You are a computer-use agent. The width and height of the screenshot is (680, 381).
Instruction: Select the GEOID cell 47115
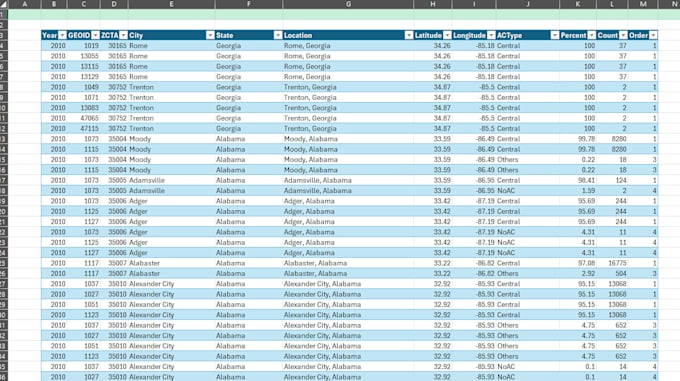pos(83,129)
